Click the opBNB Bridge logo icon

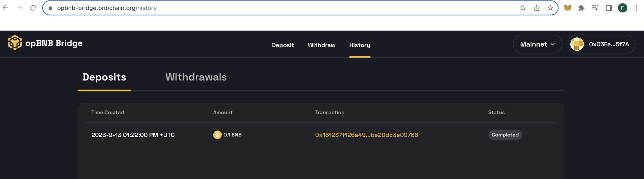coord(15,43)
